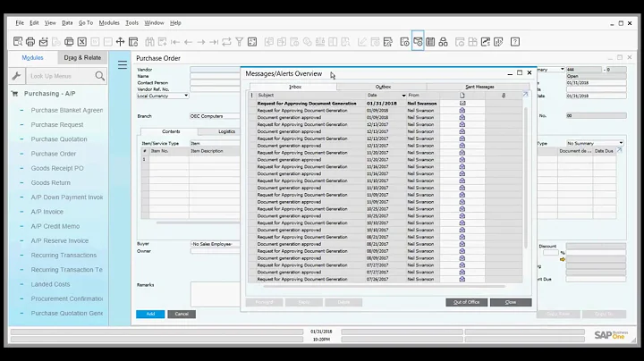Image resolution: width=644 pixels, height=361 pixels.
Task: Click the Out of Office button
Action: coord(466,302)
